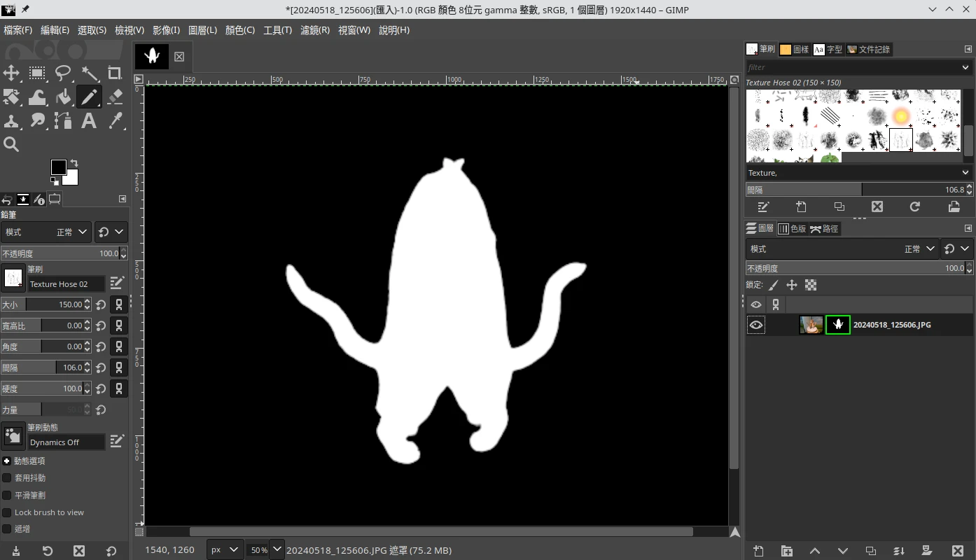Enable the 套用抖動 checkbox

[7, 478]
